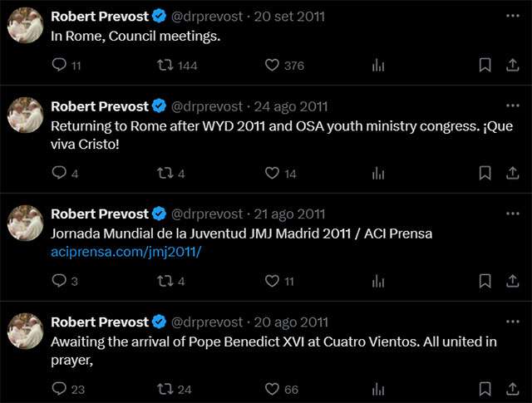
Task: Repost the "In Rome, Council meetings" tweet
Action: pos(165,65)
